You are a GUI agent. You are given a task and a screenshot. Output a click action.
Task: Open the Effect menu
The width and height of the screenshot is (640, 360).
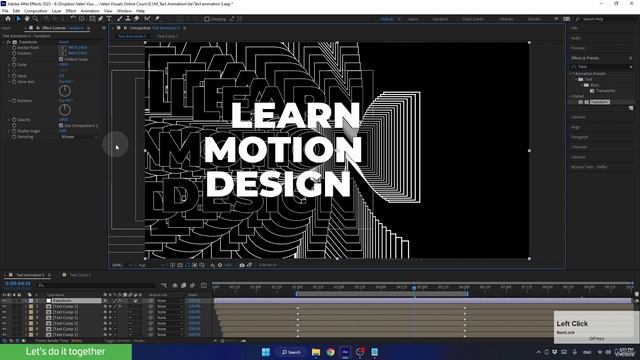[x=71, y=11]
